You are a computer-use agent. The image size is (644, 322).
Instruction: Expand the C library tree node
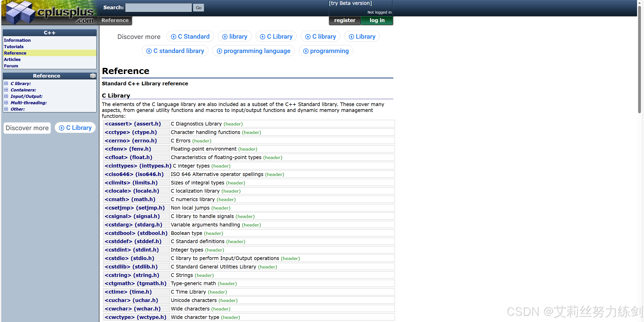pyautogui.click(x=6, y=83)
